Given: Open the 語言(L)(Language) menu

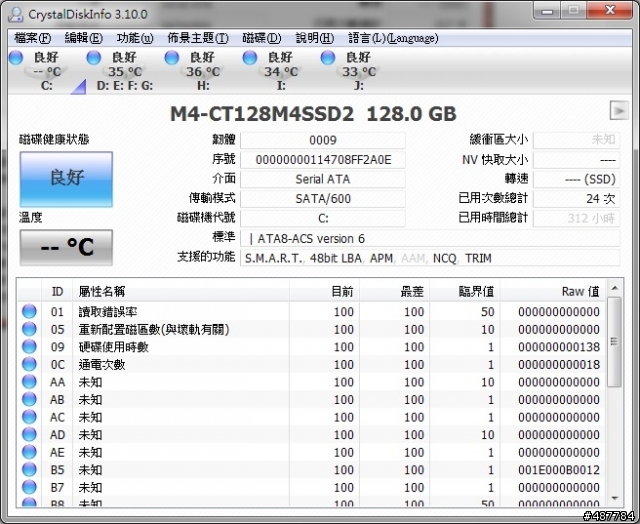Looking at the screenshot, I should (393, 38).
